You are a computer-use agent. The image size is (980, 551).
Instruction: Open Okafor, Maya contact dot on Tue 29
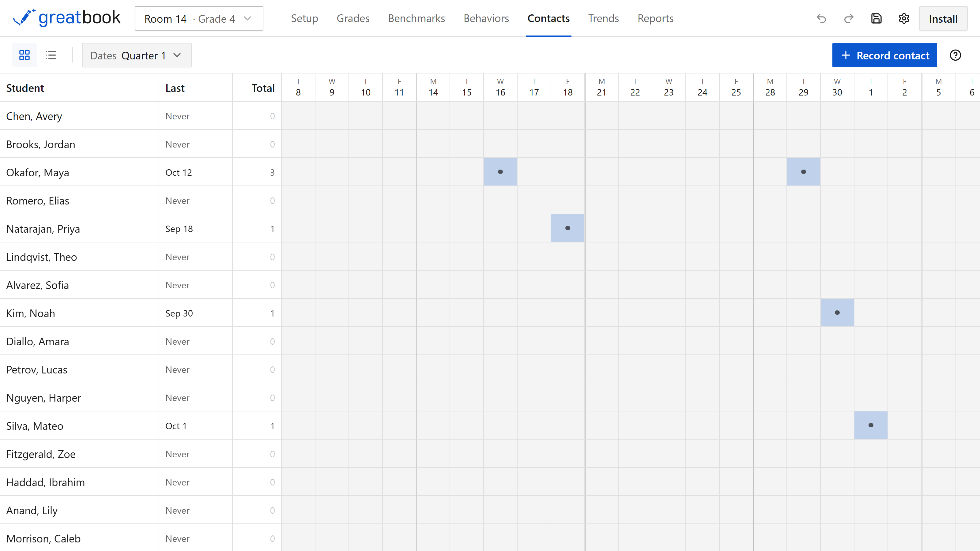pyautogui.click(x=804, y=172)
